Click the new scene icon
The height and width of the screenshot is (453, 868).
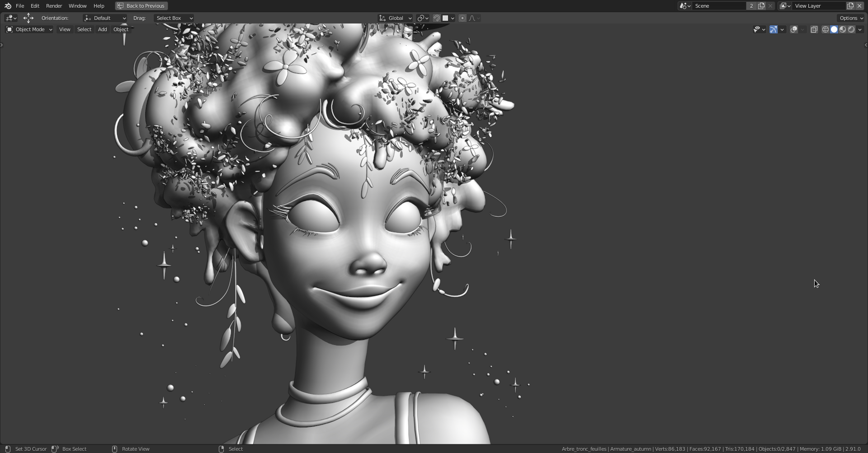tap(761, 6)
